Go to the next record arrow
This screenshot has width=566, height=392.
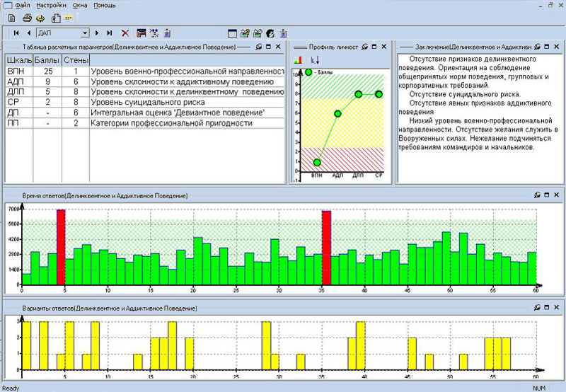pos(97,33)
